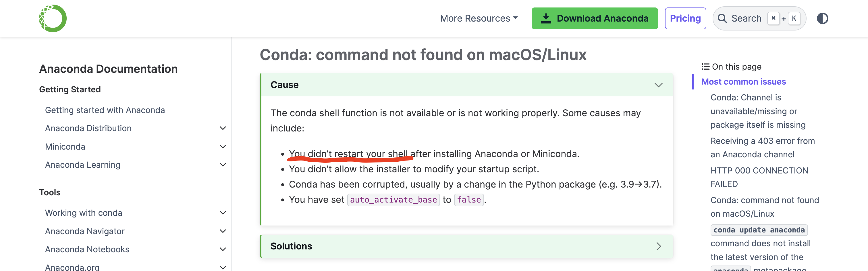Click the Tools sidebar heading
The width and height of the screenshot is (868, 271).
49,192
